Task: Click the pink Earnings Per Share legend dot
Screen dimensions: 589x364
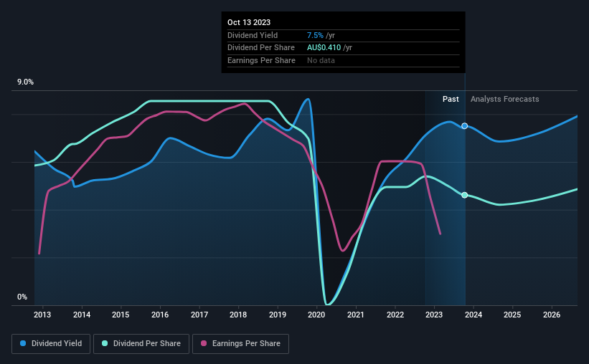Action: pyautogui.click(x=204, y=343)
